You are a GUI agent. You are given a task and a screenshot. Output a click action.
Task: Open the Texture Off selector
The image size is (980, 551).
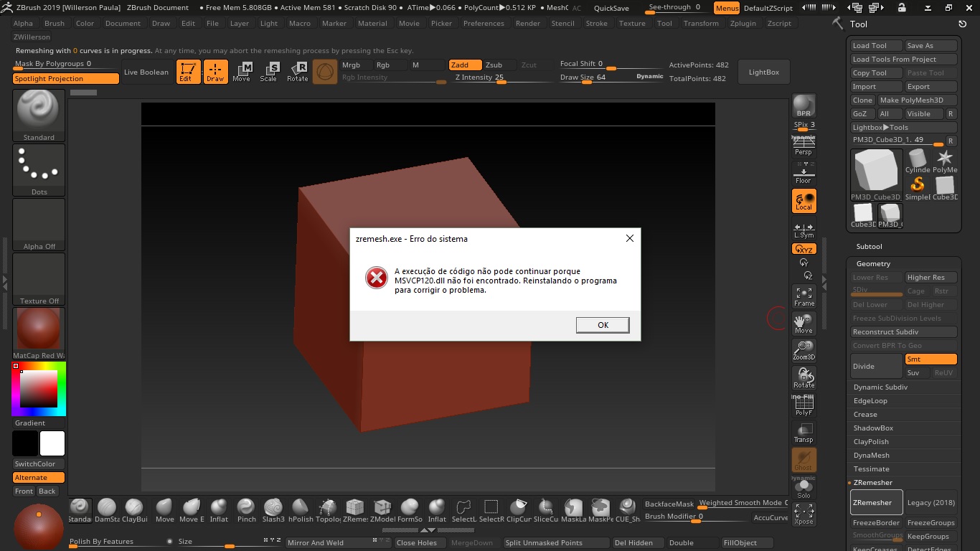(x=39, y=280)
